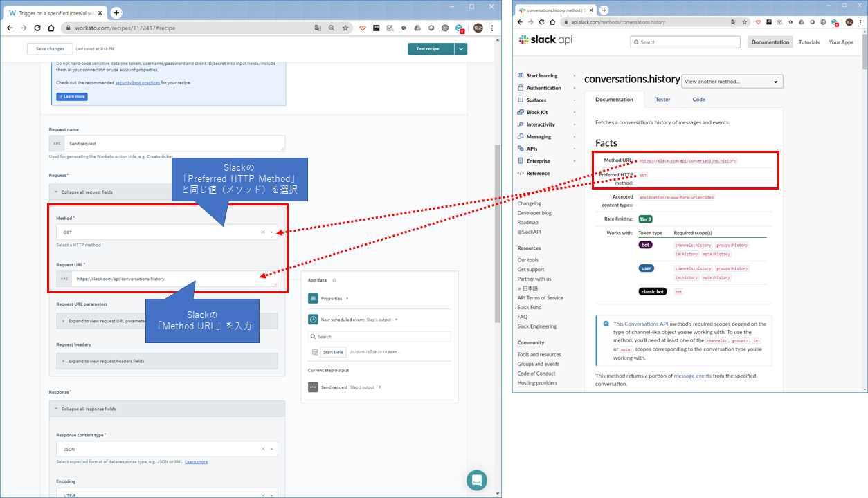The image size is (868, 498).
Task: Click zoom magnifier icon in Workato address bar
Action: [332, 28]
